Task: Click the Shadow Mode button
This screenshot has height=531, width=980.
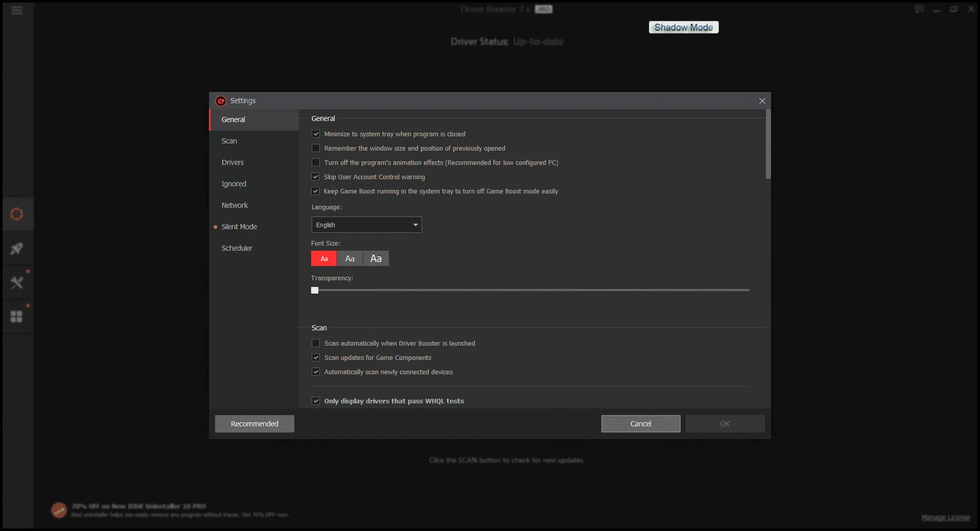Action: pyautogui.click(x=684, y=27)
